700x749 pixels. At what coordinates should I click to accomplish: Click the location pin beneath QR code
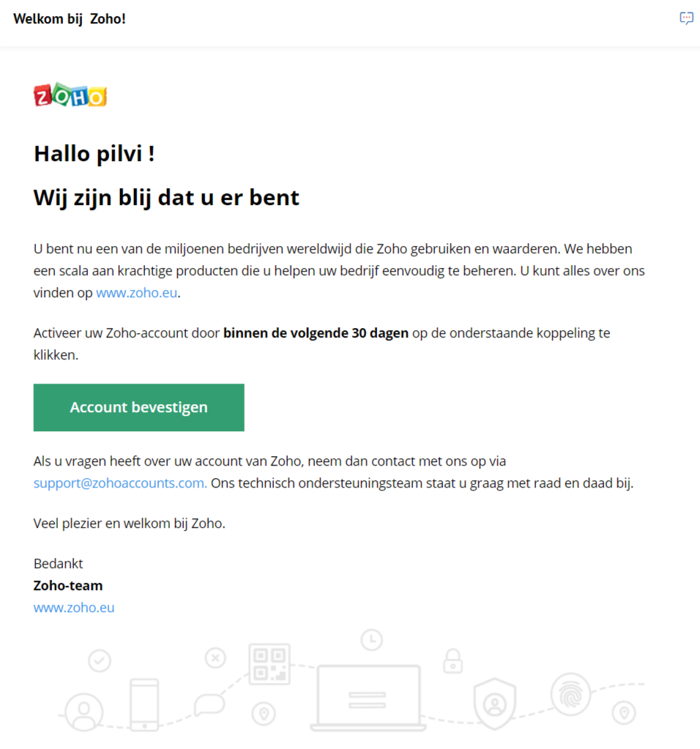[x=264, y=714]
